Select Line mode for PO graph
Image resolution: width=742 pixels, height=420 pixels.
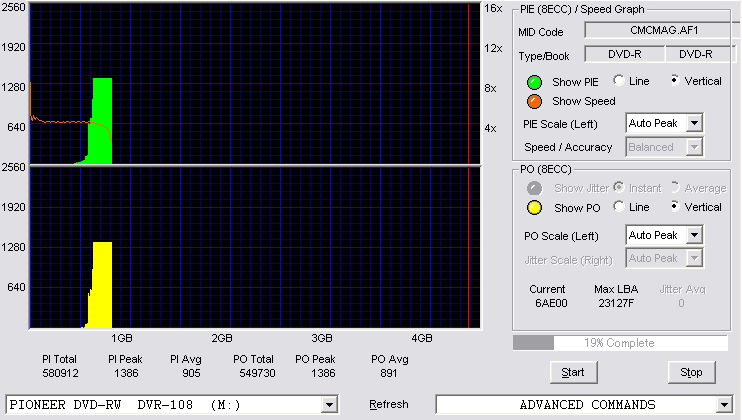[619, 206]
